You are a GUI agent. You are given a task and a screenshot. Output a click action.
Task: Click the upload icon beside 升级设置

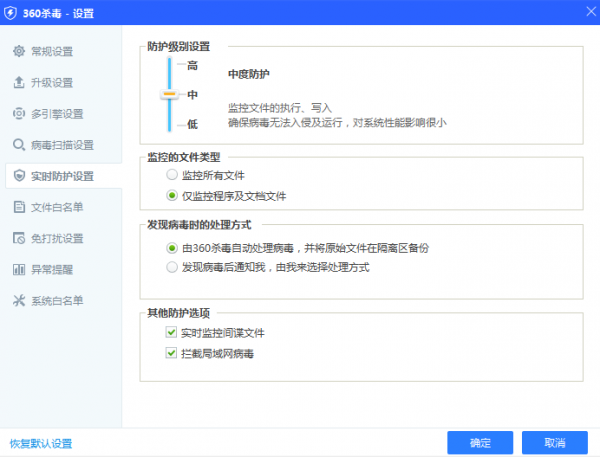(19, 82)
